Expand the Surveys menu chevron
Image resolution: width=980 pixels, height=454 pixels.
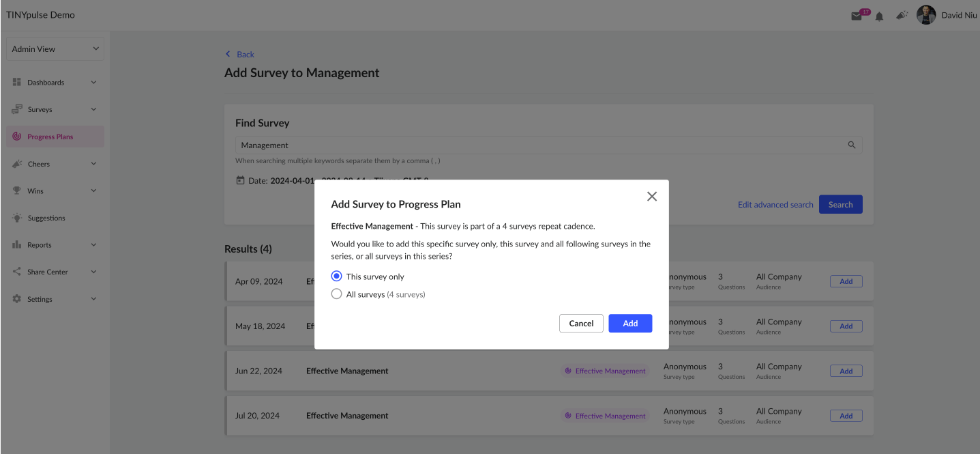(x=93, y=109)
